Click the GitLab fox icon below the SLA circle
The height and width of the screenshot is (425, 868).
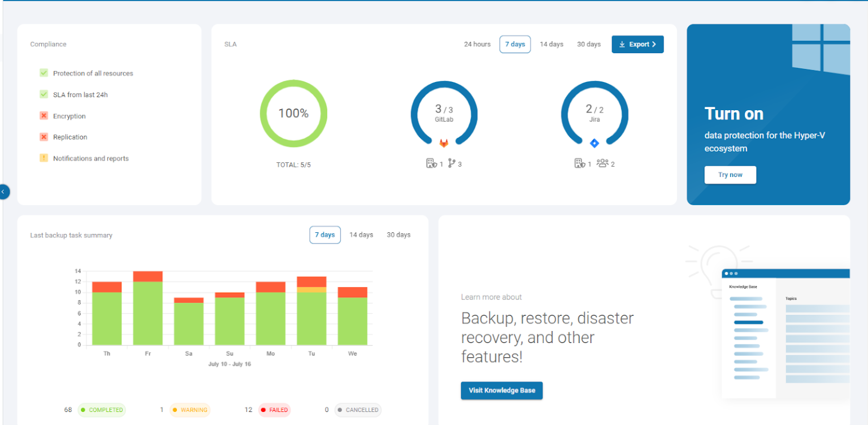click(x=444, y=143)
